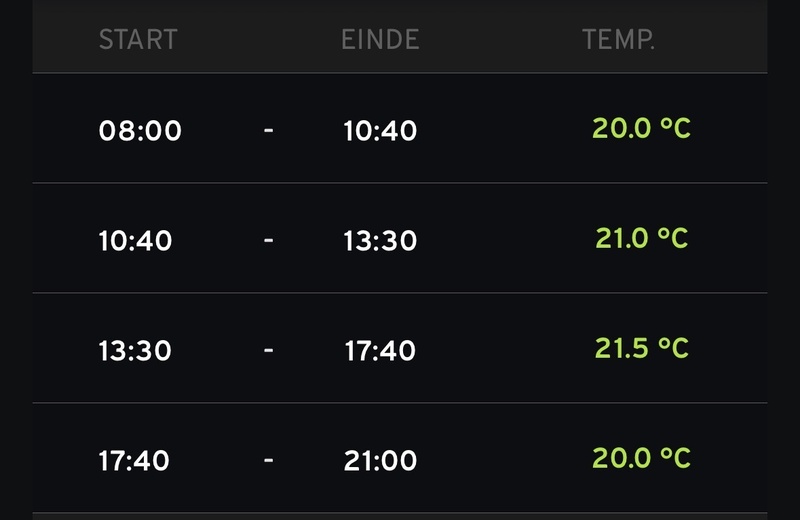
Task: Click the dash between 13:30 and 17:40
Action: pos(268,351)
